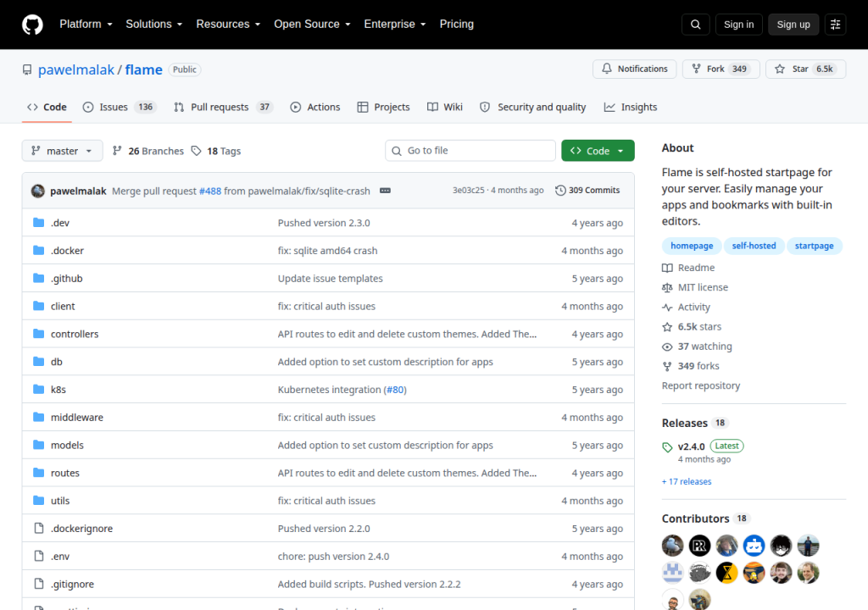The image size is (868, 610).
Task: Open Security and quality tab
Action: pyautogui.click(x=533, y=108)
